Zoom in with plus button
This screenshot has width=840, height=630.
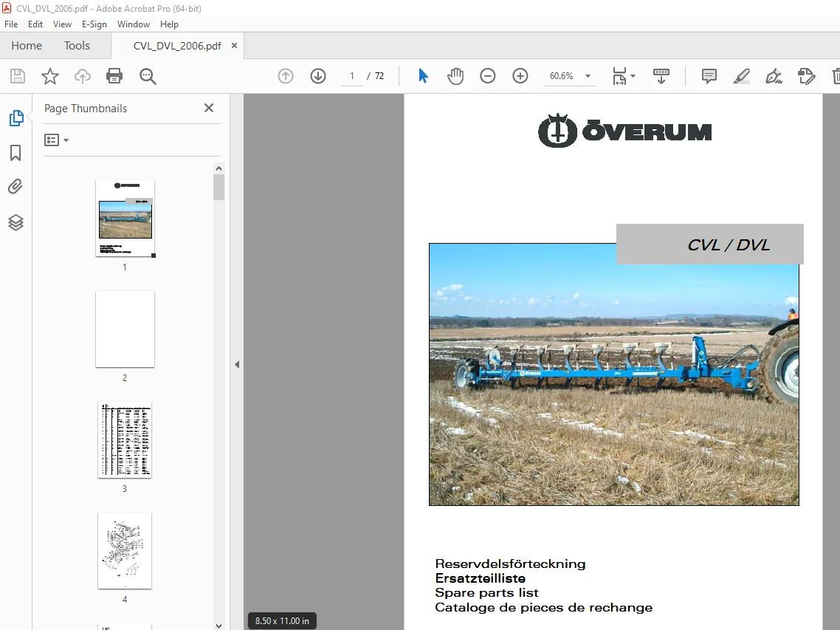520,76
